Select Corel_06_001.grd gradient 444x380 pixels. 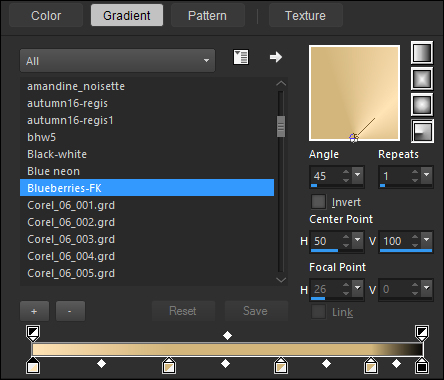[x=147, y=205]
